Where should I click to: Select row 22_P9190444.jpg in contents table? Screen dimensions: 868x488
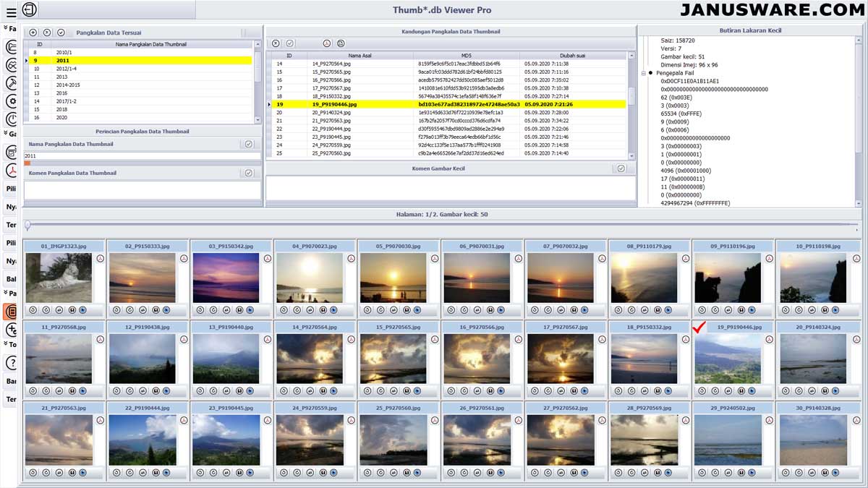(448, 129)
